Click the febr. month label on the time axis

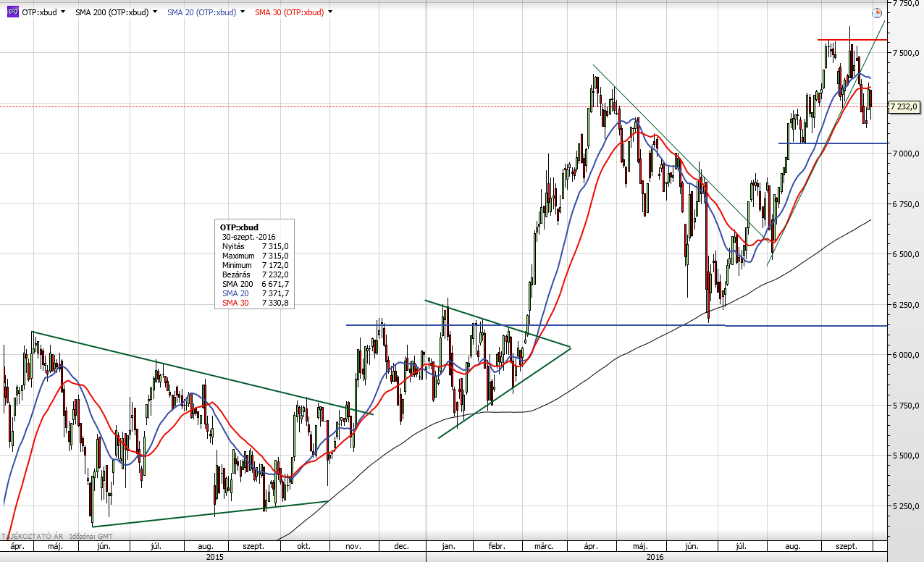(497, 545)
